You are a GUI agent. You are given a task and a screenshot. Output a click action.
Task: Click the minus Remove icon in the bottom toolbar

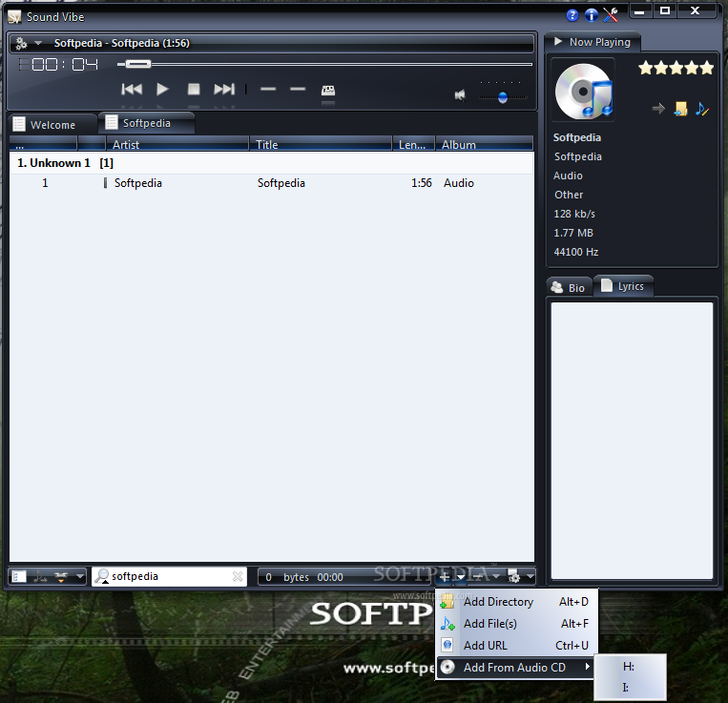click(x=478, y=577)
